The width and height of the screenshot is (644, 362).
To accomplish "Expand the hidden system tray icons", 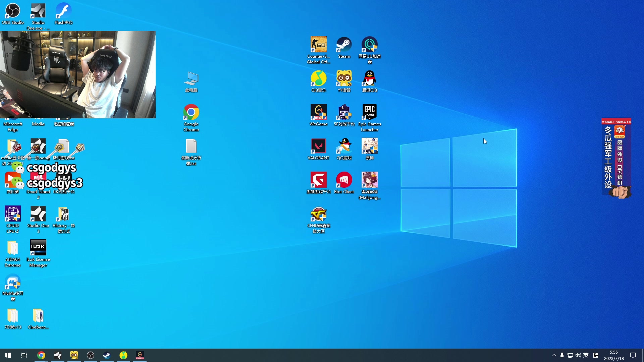I will tap(554, 355).
